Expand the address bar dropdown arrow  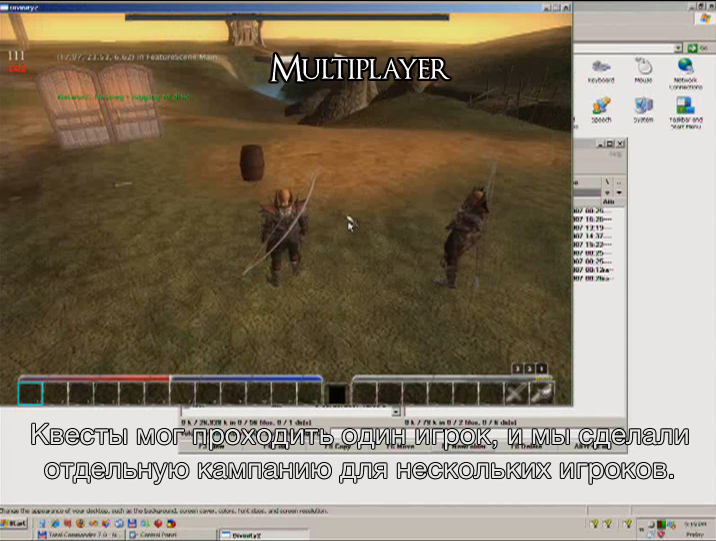(678, 48)
